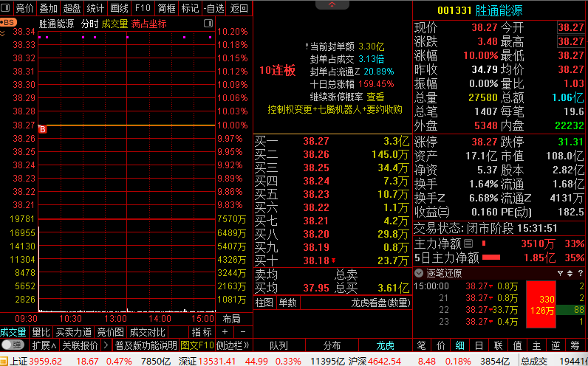Image resolution: width=588 pixels, height=366 pixels.
Task: Select the 画线 drawing tool
Action: (x=119, y=8)
